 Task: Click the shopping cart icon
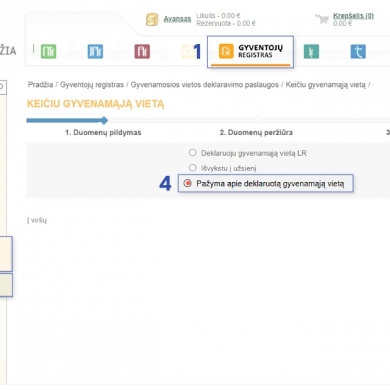coord(322,19)
